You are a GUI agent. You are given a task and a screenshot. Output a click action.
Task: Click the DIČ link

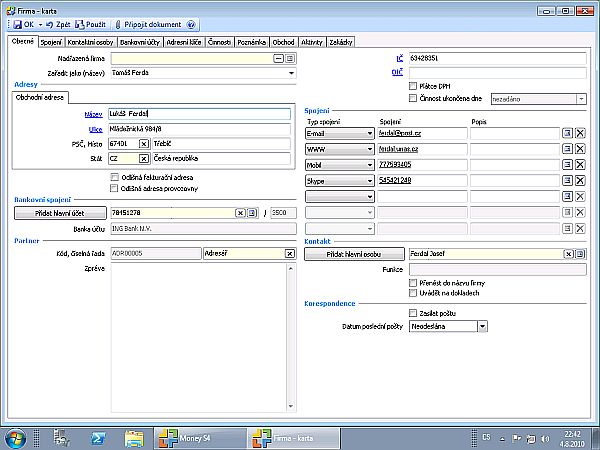tap(398, 72)
